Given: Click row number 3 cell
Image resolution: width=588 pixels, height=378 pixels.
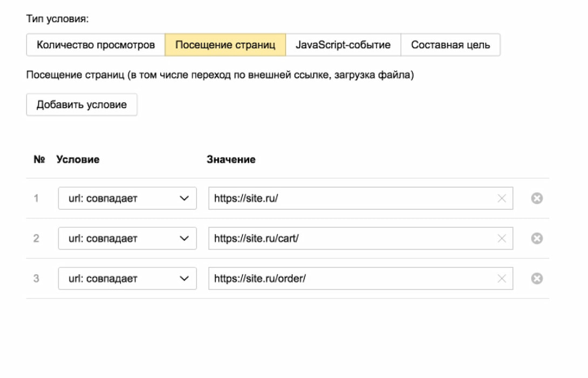Looking at the screenshot, I should pos(36,279).
